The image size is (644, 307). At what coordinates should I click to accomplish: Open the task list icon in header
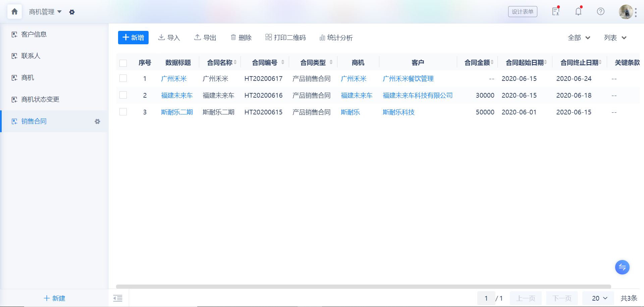556,11
